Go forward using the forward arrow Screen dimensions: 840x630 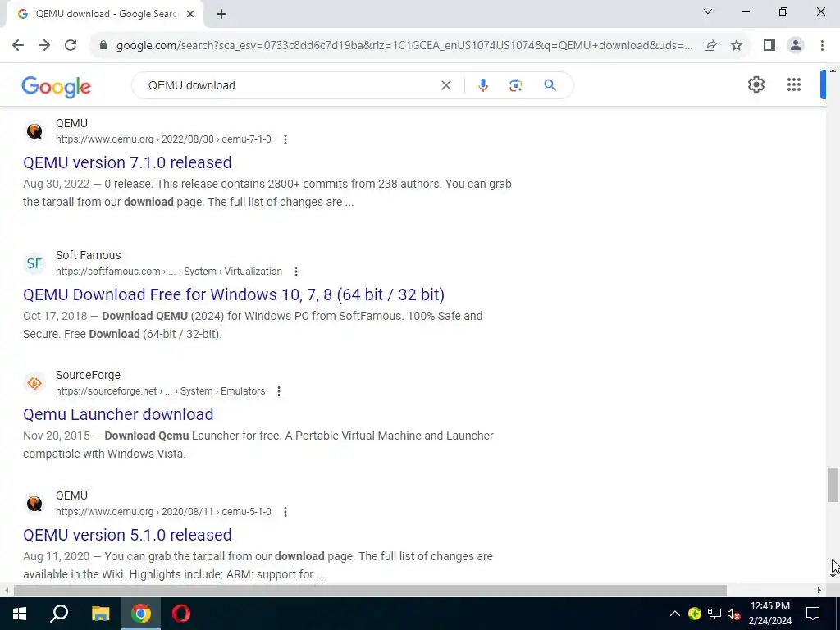click(44, 46)
